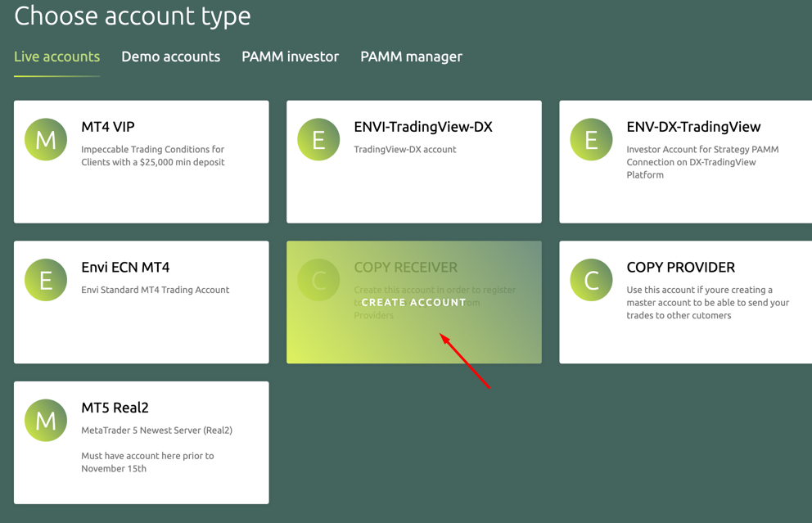Click the COPY PROVIDER round C icon
The image size is (812, 523).
(591, 280)
